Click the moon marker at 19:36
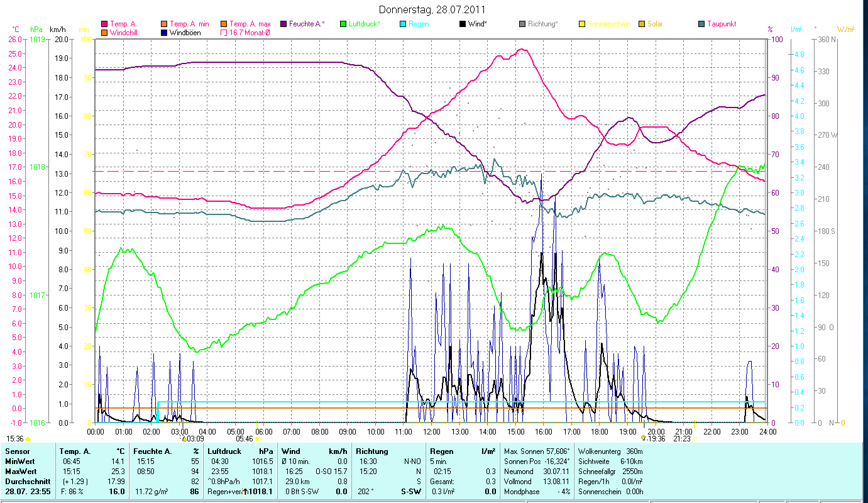868x503 pixels. [x=643, y=439]
